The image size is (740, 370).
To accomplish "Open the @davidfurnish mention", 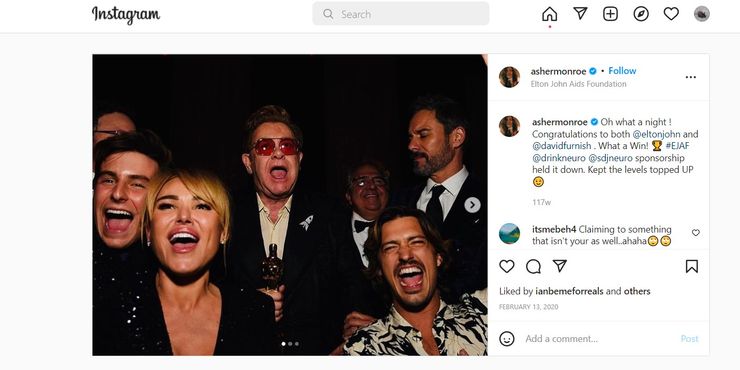I will pos(562,146).
